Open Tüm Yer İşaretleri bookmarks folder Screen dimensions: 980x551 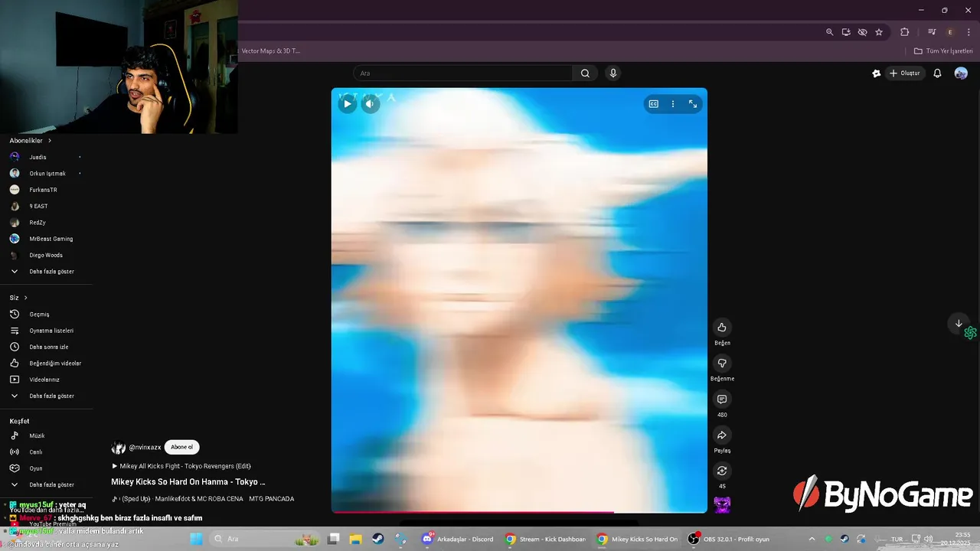[x=943, y=51]
